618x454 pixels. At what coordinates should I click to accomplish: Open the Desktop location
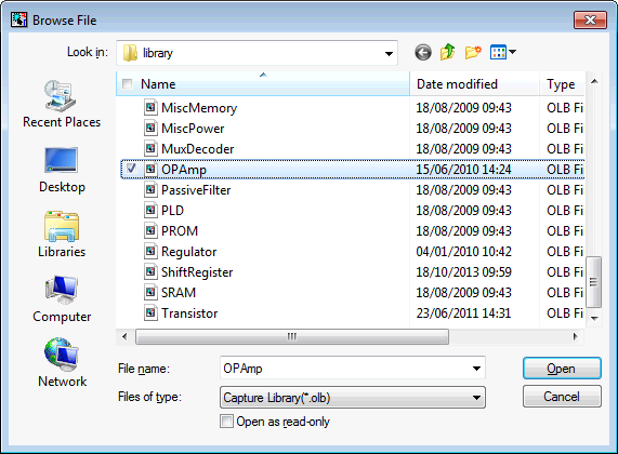point(61,169)
